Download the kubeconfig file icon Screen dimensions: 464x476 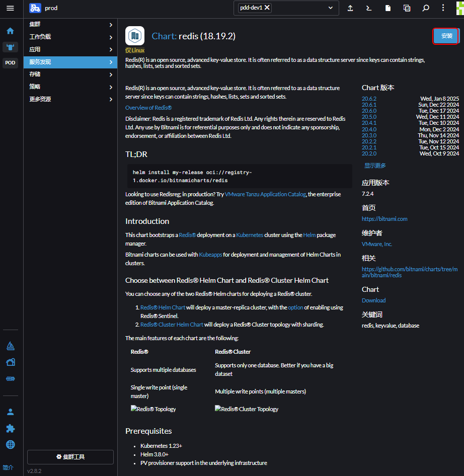click(388, 8)
